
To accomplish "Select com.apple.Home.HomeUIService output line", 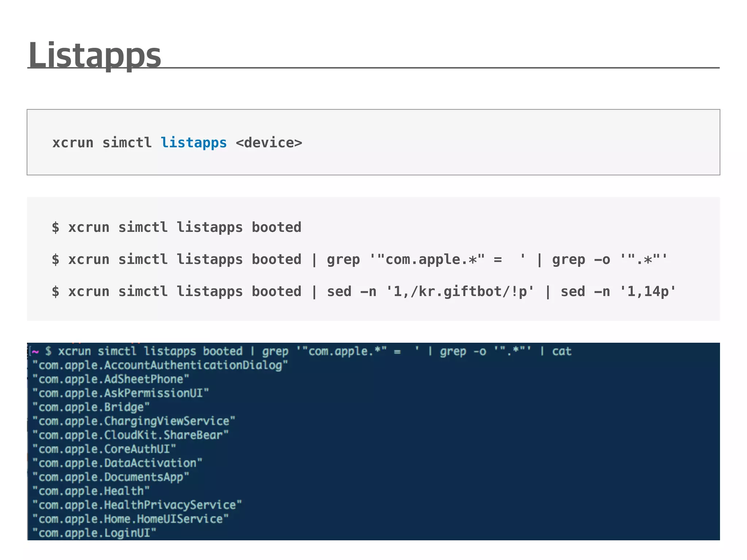I will (130, 519).
